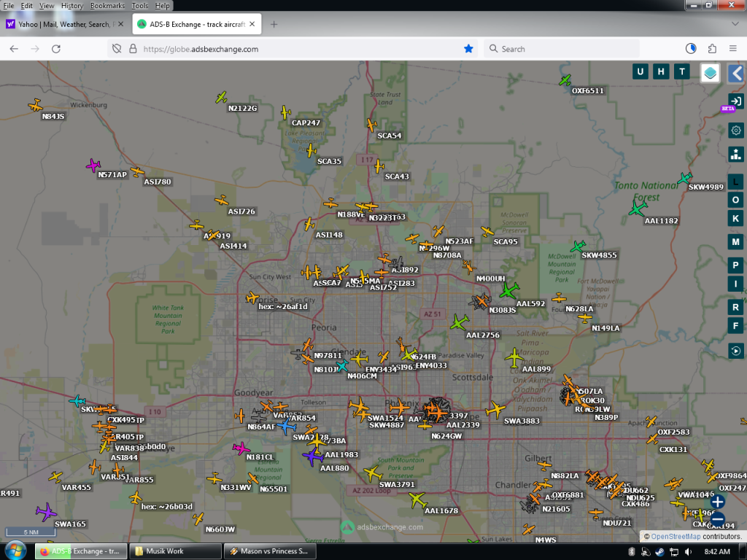747x560 pixels.
Task: Select the pink N181CL aircraft
Action: pos(241,448)
